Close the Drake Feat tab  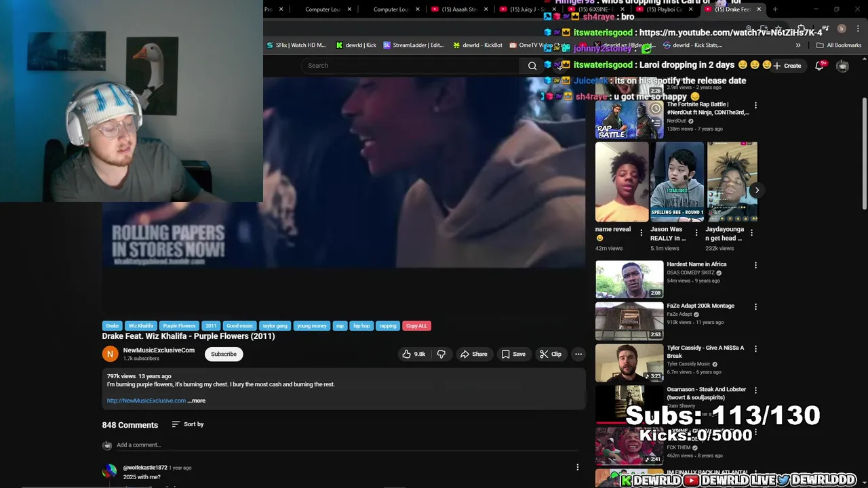coord(759,9)
